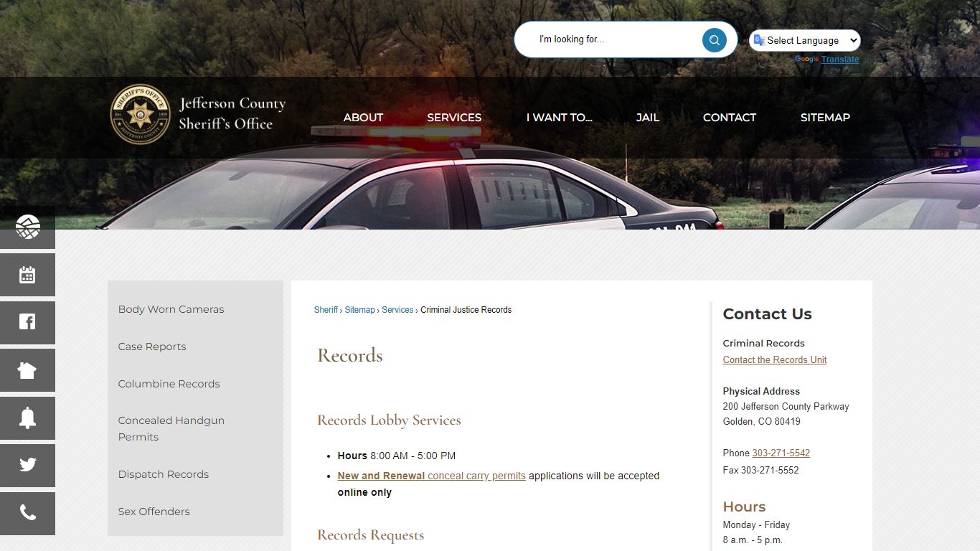Click the Hours heading in the Contact Us sidebar
Screen dimensions: 980x551
pyautogui.click(x=744, y=507)
